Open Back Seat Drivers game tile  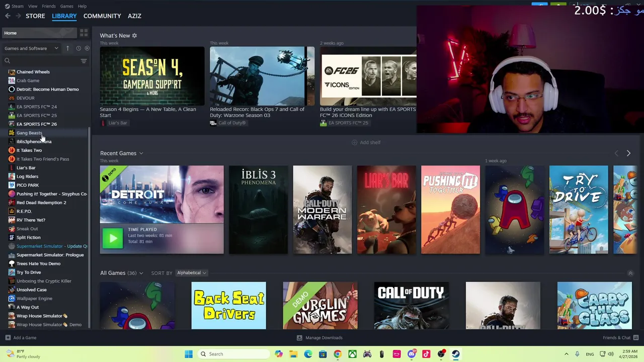[x=228, y=306]
